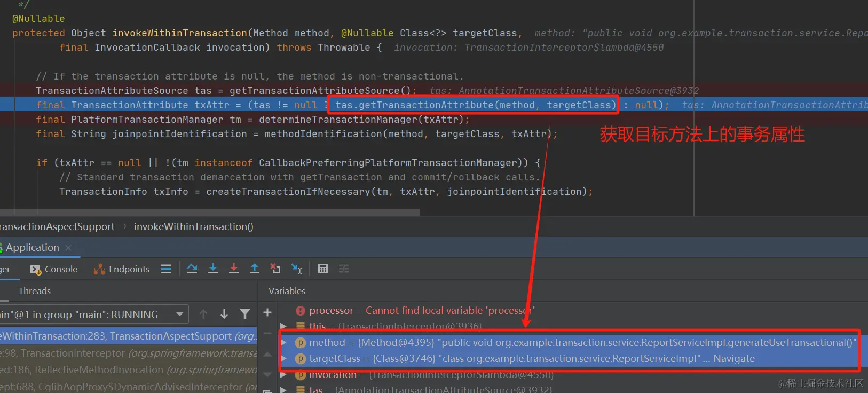Move watch down with triangle icon
Image resolution: width=868 pixels, height=393 pixels.
(x=267, y=374)
